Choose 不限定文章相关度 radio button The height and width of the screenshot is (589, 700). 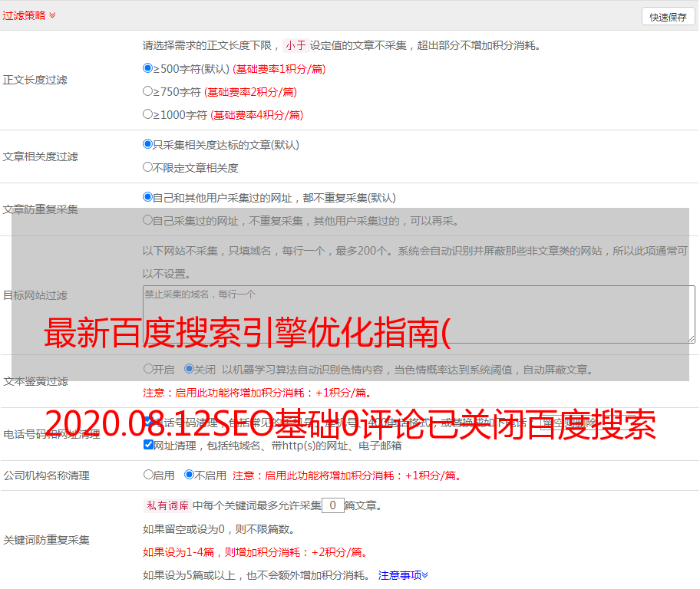click(x=147, y=167)
